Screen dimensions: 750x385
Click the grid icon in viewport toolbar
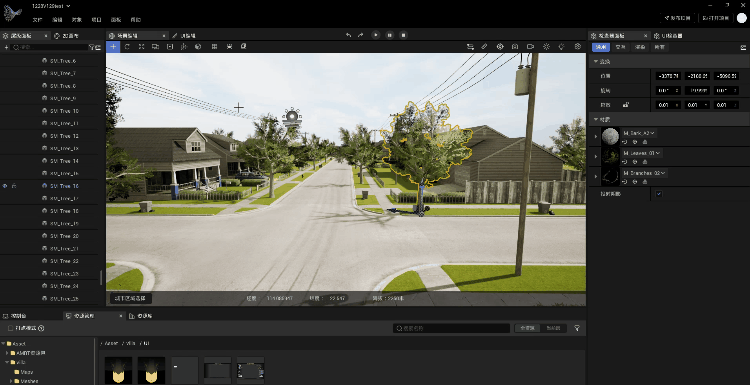214,46
